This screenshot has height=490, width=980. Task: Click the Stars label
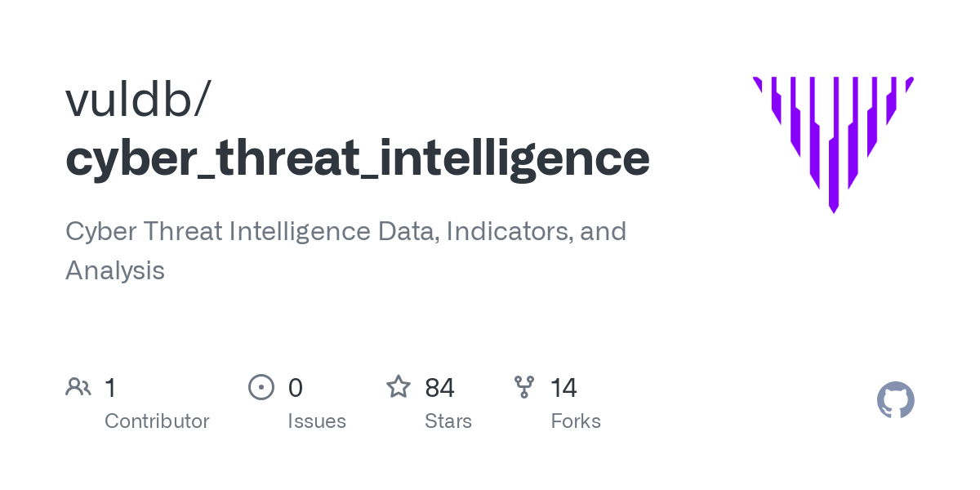pyautogui.click(x=448, y=421)
